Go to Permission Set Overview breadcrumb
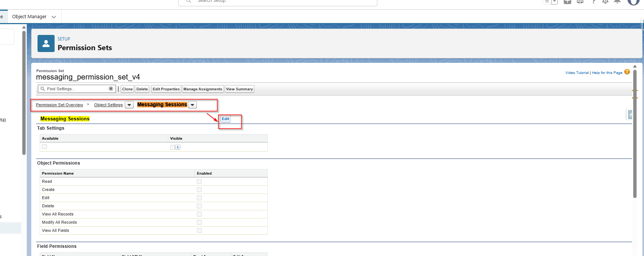Screen dimensions: 644x256 coord(59,105)
